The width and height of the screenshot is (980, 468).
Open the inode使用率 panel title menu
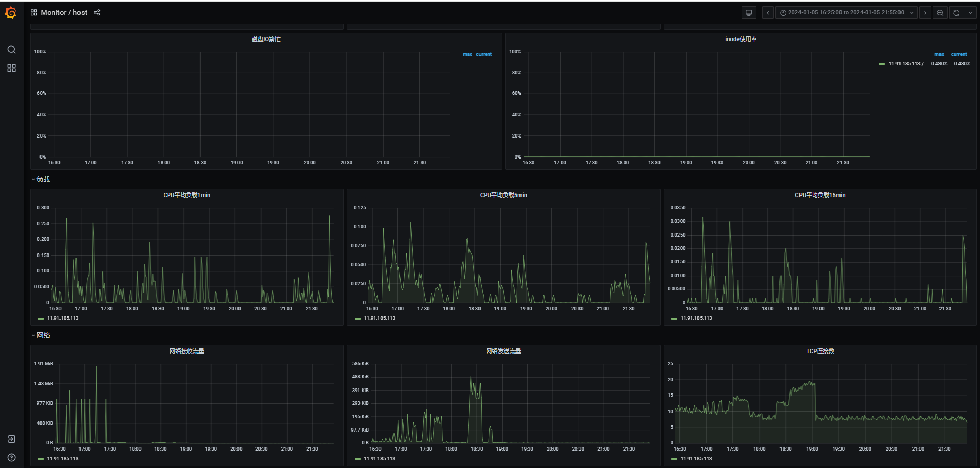pos(741,39)
